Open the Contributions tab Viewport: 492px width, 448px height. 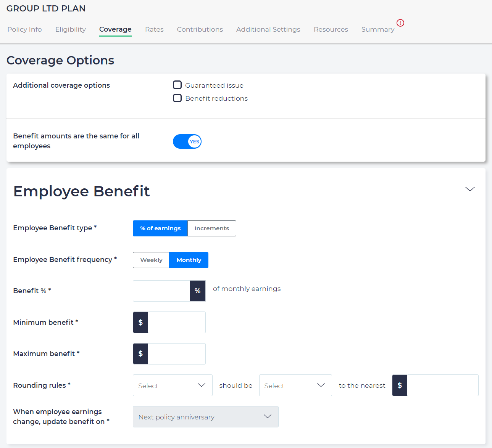200,29
